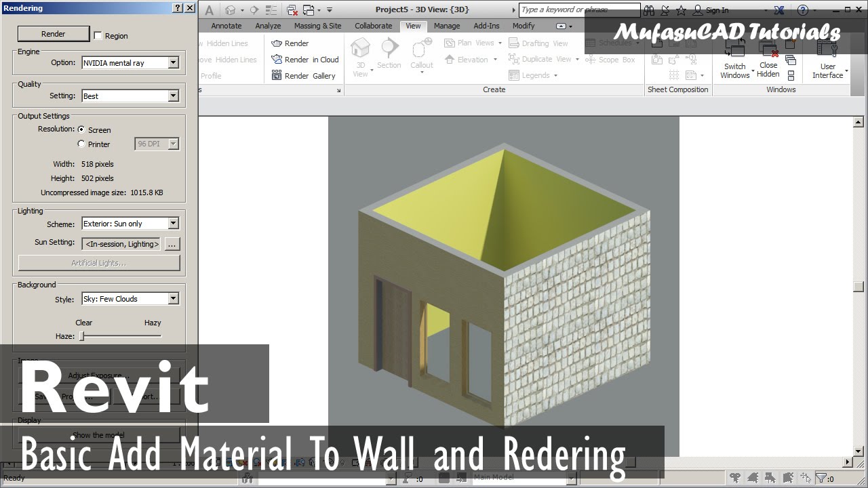Expand the Quick Access toolbar customize arrow
This screenshot has height=488, width=868.
330,10
